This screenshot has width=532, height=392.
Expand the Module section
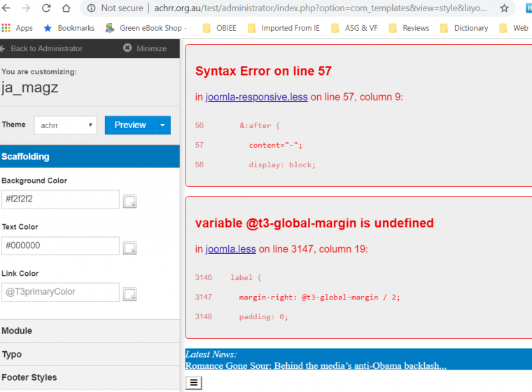tap(17, 331)
